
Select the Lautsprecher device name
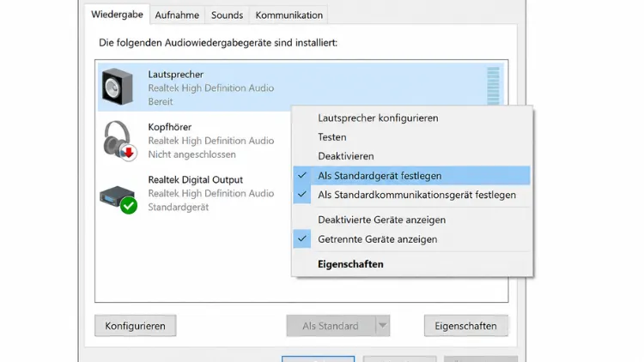[176, 75]
